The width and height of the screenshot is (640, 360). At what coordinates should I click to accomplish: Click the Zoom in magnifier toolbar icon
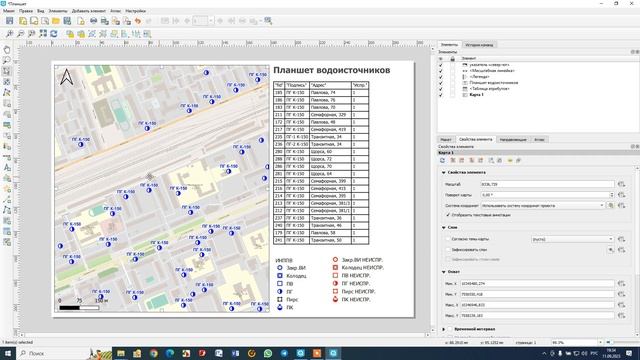pos(9,34)
